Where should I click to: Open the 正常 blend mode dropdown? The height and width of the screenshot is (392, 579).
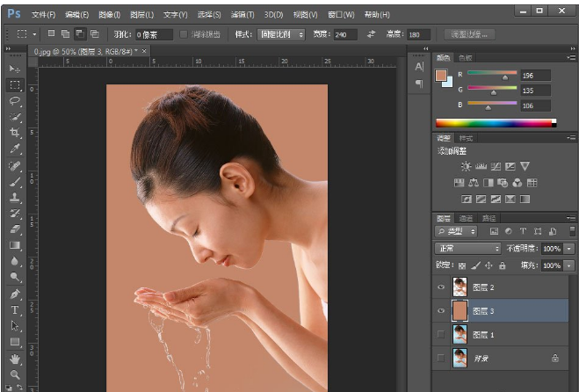point(468,249)
